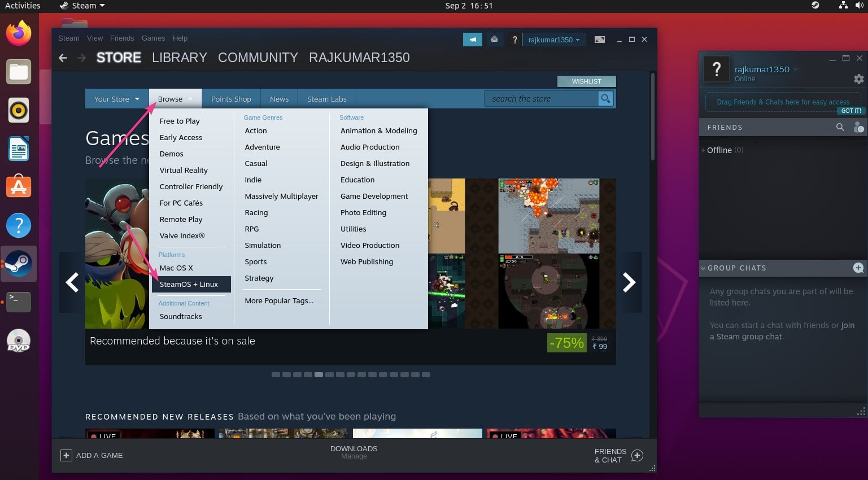Image resolution: width=868 pixels, height=480 pixels.
Task: Select the Steam icon in the dock
Action: 19,264
